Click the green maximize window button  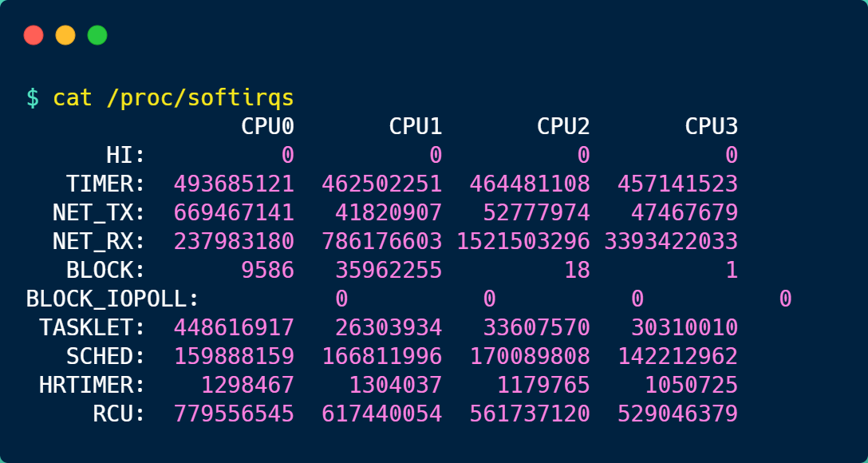click(x=97, y=35)
